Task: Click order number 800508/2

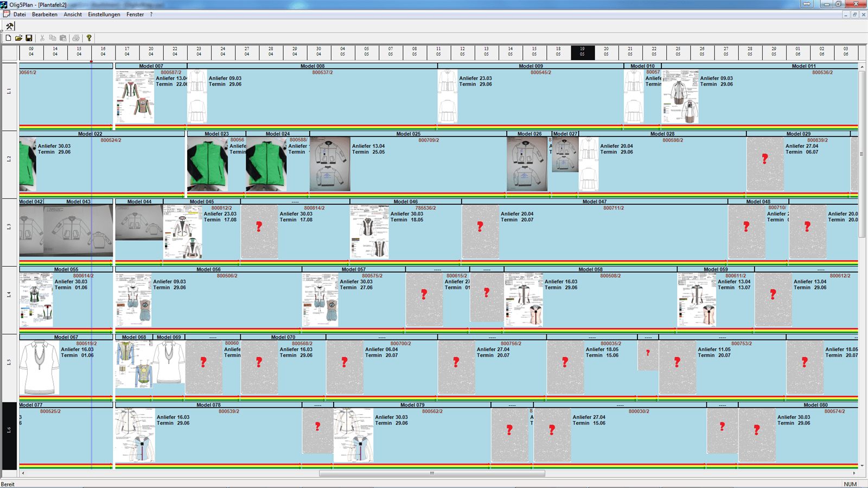Action: (610, 276)
